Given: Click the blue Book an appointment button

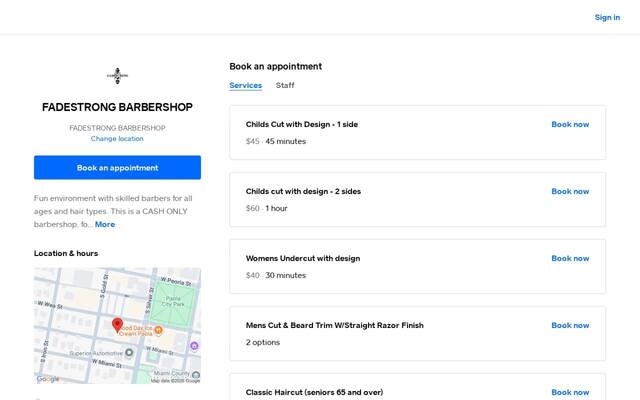Looking at the screenshot, I should [x=117, y=167].
